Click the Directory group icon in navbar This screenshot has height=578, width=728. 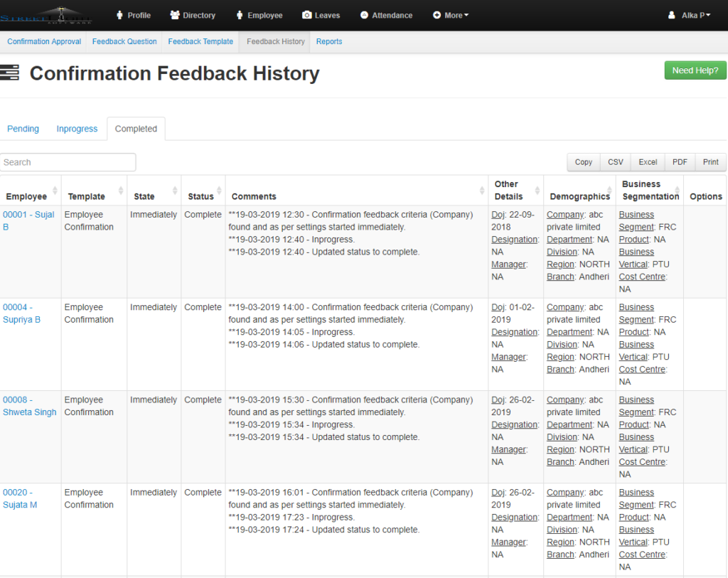coord(175,16)
